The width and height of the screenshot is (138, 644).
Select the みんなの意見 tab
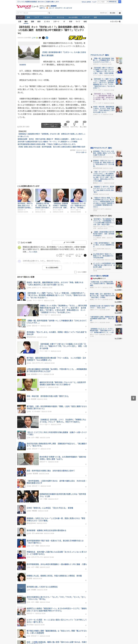click(73, 17)
